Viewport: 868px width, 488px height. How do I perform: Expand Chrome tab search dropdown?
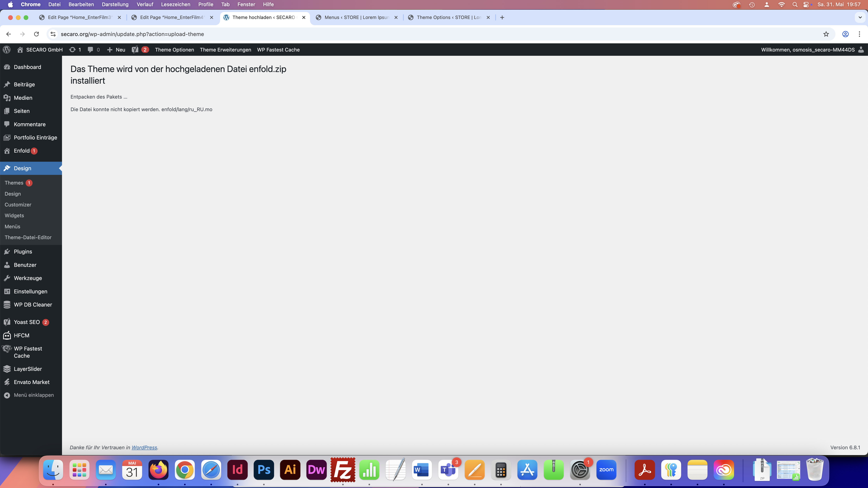(x=860, y=17)
